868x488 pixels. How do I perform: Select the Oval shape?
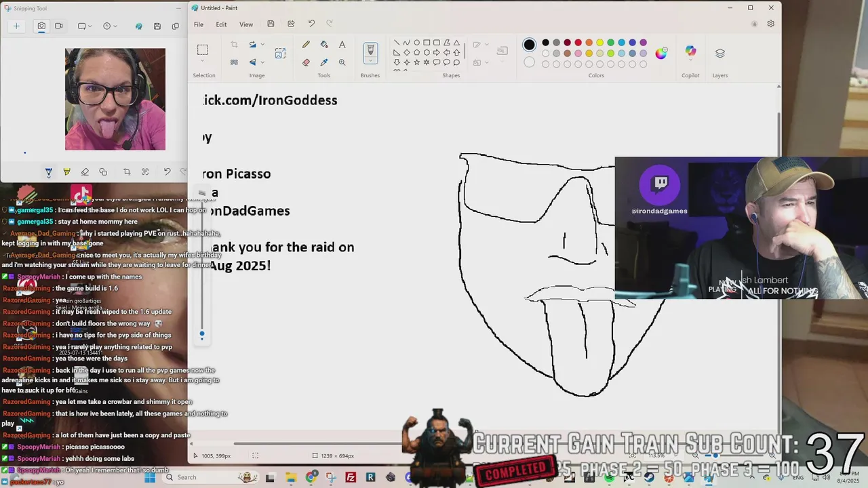click(x=416, y=42)
